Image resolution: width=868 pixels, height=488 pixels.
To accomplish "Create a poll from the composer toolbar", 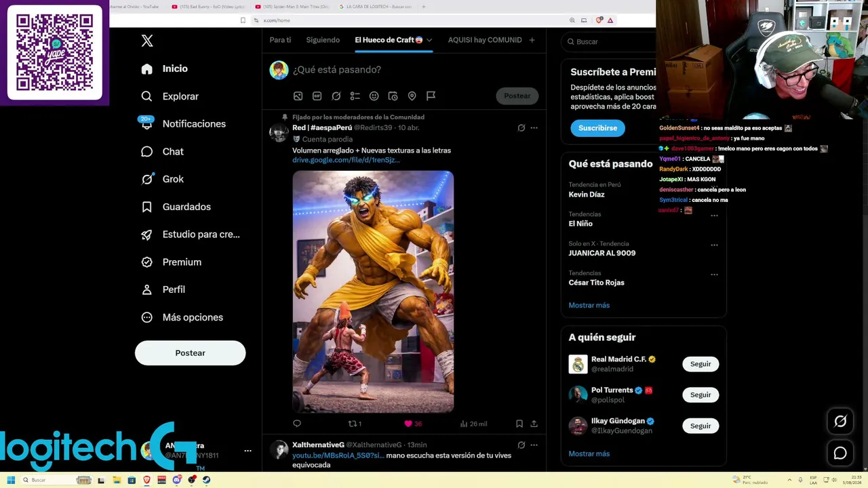I will point(355,96).
